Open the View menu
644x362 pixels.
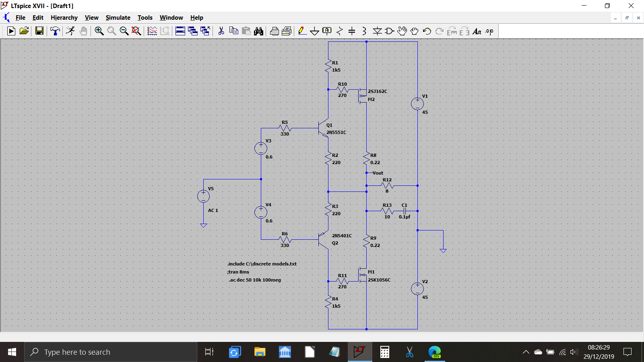point(91,18)
